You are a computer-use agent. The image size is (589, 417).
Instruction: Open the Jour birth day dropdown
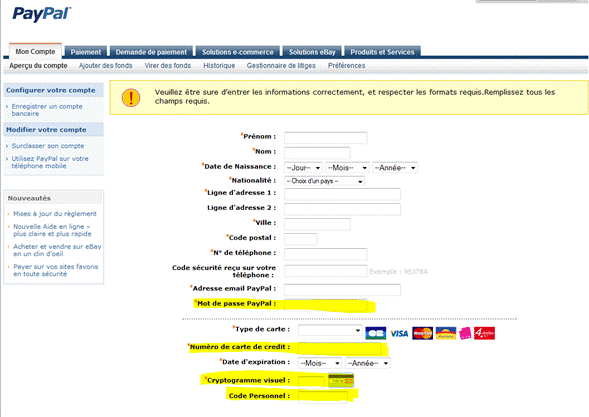[303, 168]
